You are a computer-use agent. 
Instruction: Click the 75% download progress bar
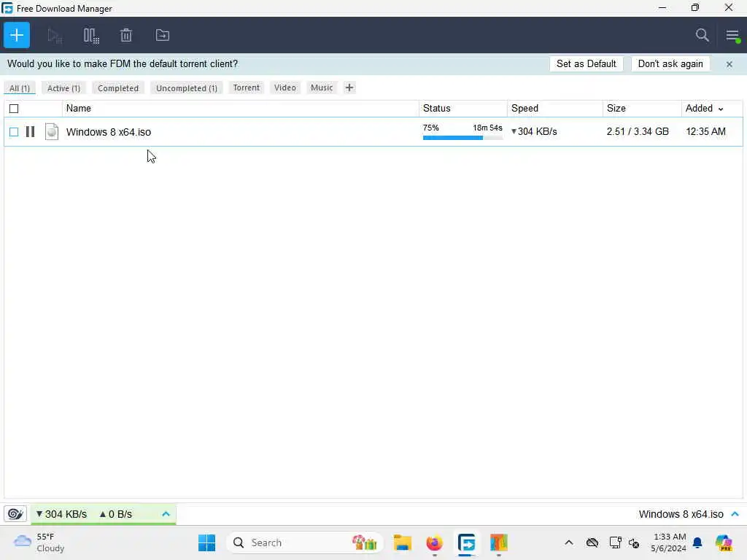pyautogui.click(x=462, y=138)
